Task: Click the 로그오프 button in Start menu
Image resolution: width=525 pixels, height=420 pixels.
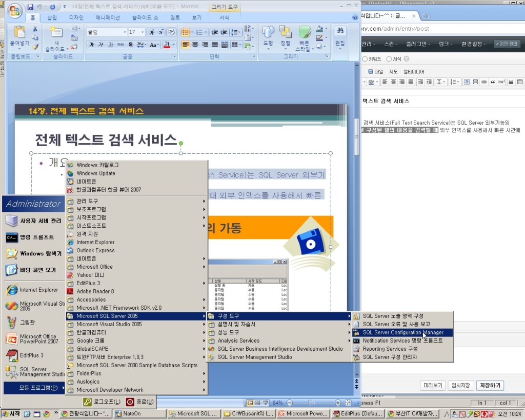Action: (103, 402)
